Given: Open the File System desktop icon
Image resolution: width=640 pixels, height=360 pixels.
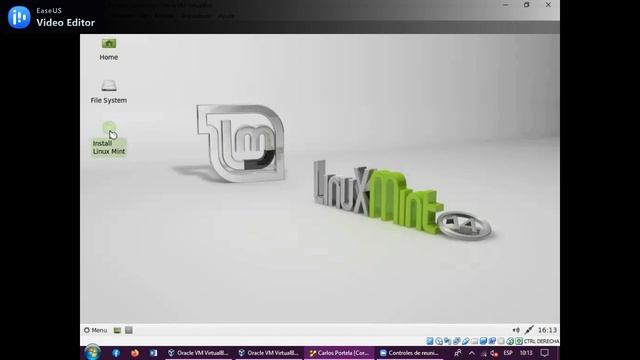Looking at the screenshot, I should (x=109, y=91).
